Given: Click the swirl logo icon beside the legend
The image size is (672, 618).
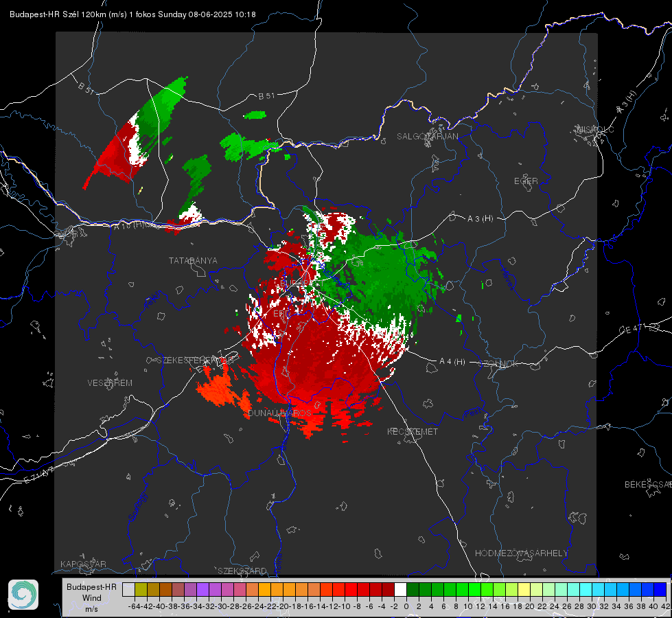Looking at the screenshot, I should tap(23, 595).
